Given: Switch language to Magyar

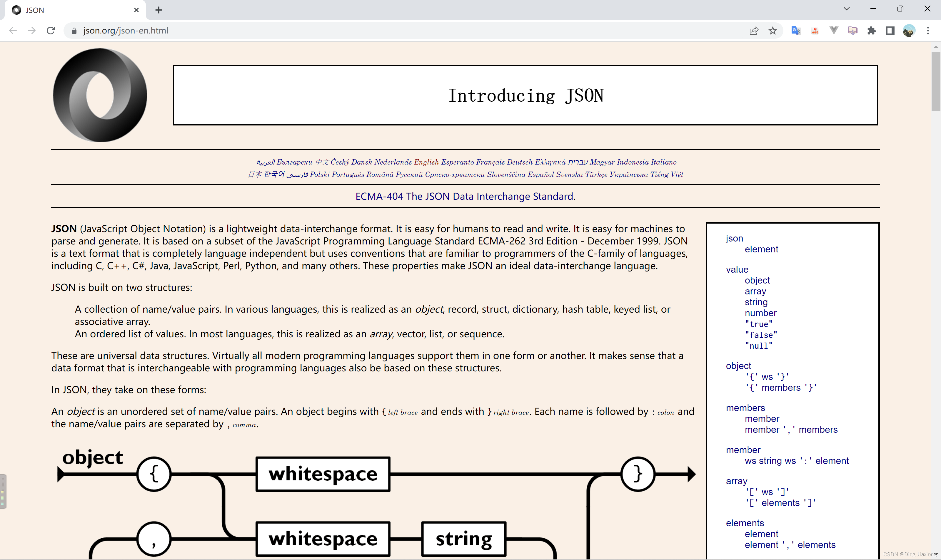Looking at the screenshot, I should coord(602,162).
